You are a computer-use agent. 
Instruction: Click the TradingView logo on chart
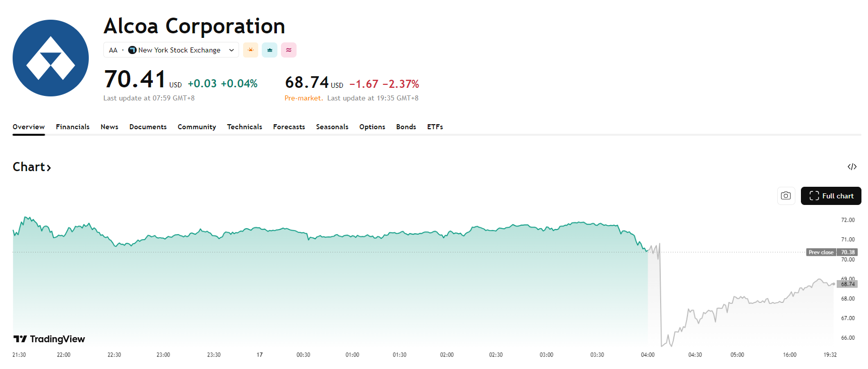point(49,339)
